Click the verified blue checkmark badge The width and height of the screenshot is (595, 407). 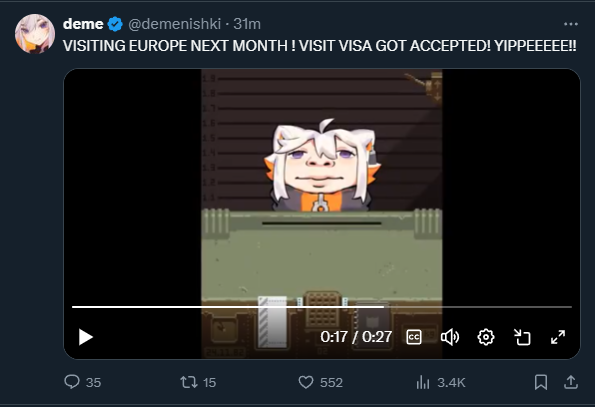[115, 24]
